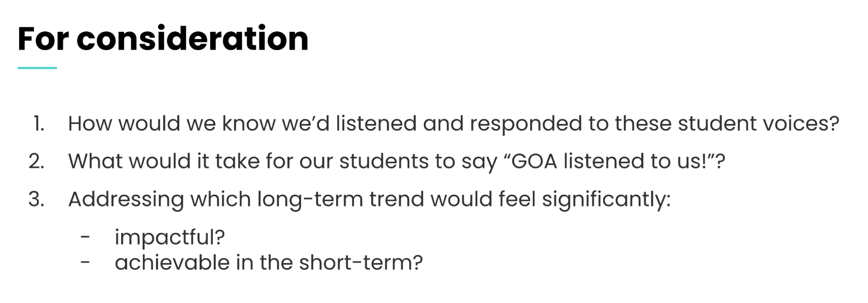Screen dimensions: 868x303
Task: Click the "impactful?" sub-bullet text
Action: click(x=170, y=237)
